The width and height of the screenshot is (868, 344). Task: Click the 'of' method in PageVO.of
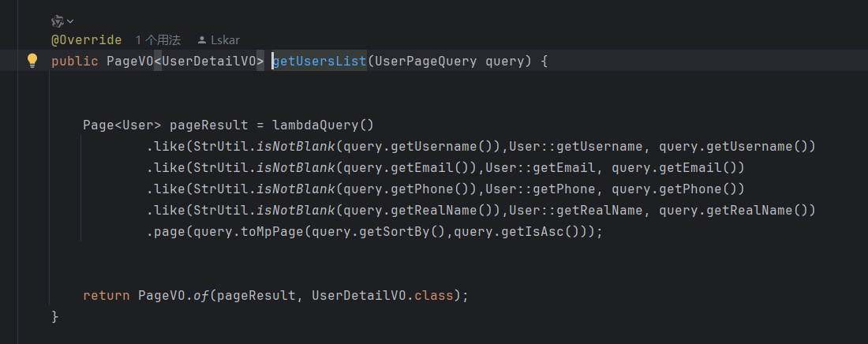click(201, 295)
